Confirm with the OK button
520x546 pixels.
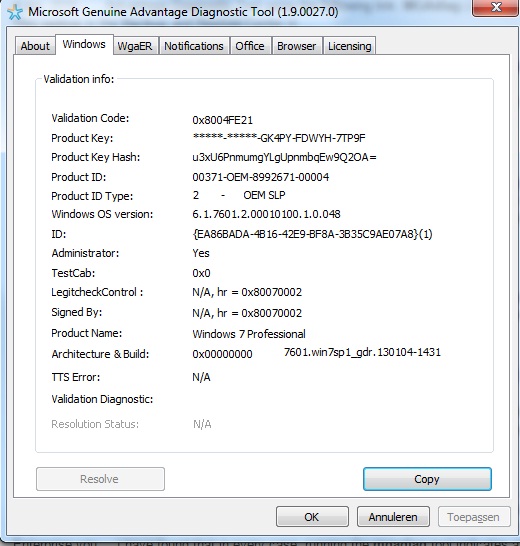[312, 517]
